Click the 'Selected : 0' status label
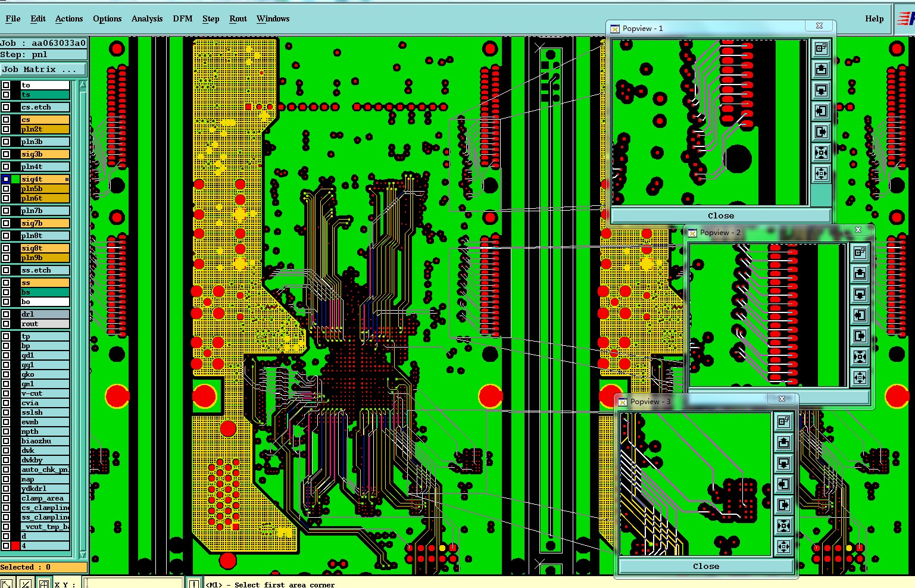This screenshot has width=915, height=588. [x=43, y=567]
